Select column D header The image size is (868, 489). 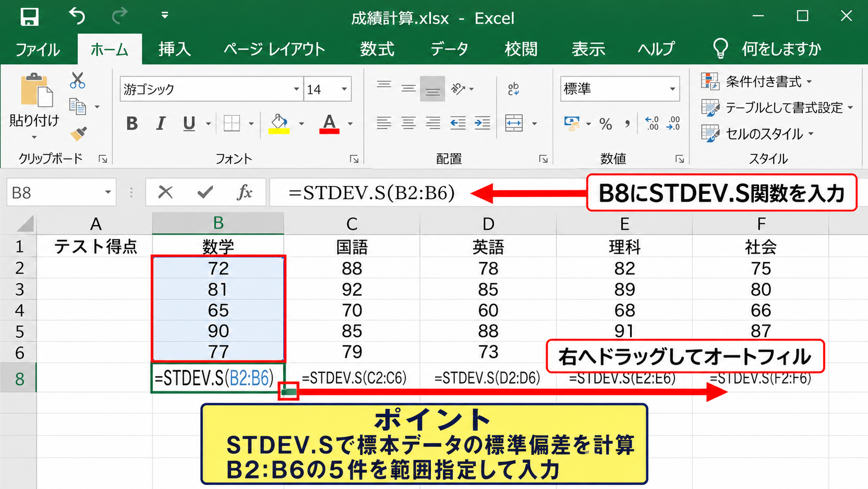point(488,223)
